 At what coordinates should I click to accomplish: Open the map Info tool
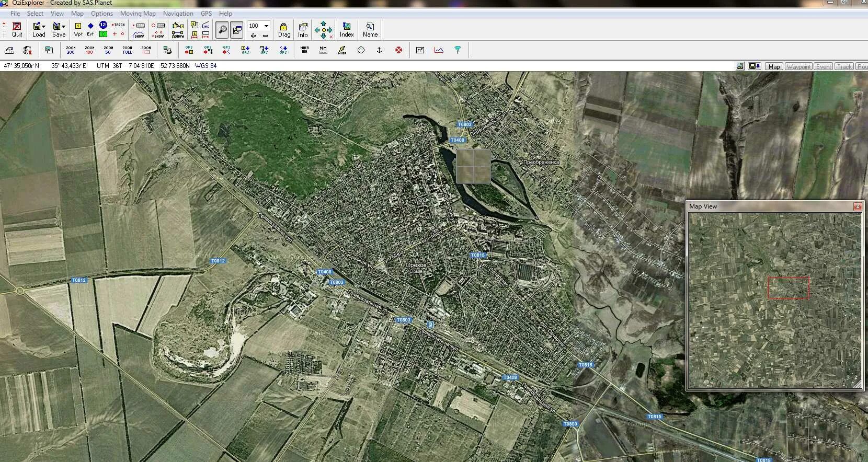pyautogui.click(x=303, y=30)
